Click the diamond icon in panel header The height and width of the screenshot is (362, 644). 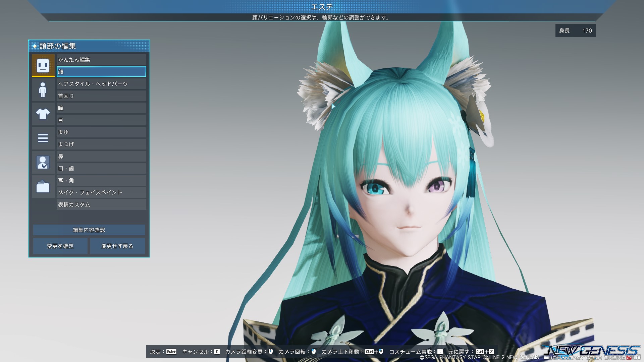click(35, 46)
